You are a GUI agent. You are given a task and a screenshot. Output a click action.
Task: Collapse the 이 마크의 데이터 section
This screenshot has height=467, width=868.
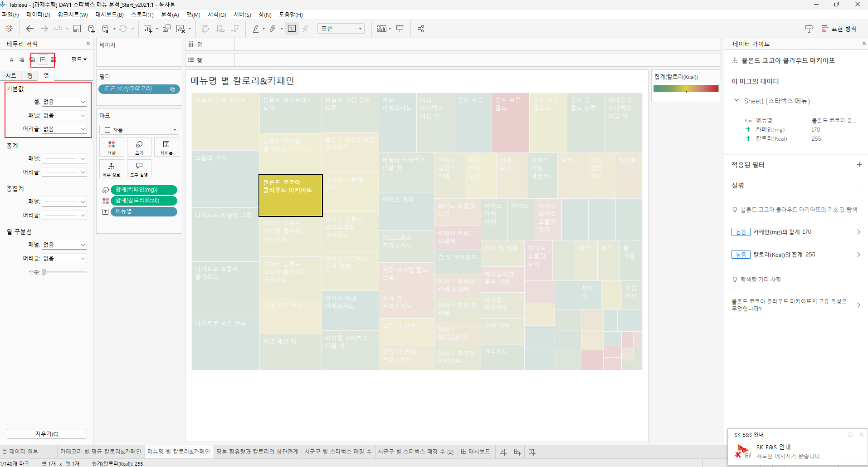(859, 81)
